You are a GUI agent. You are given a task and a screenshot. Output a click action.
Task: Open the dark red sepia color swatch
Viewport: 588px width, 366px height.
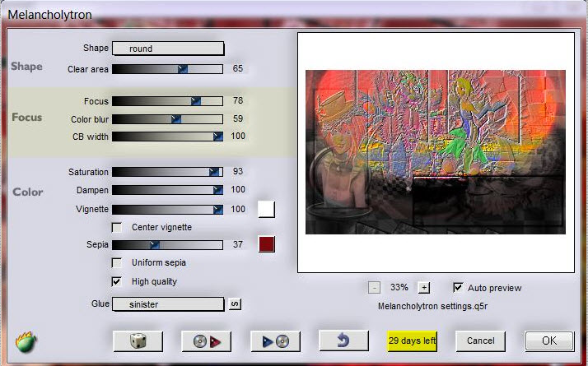pyautogui.click(x=267, y=244)
